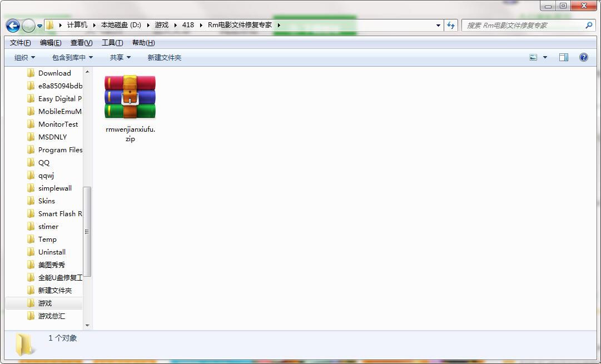This screenshot has height=364, width=601.
Task: Toggle the preview pane icon
Action: click(563, 57)
